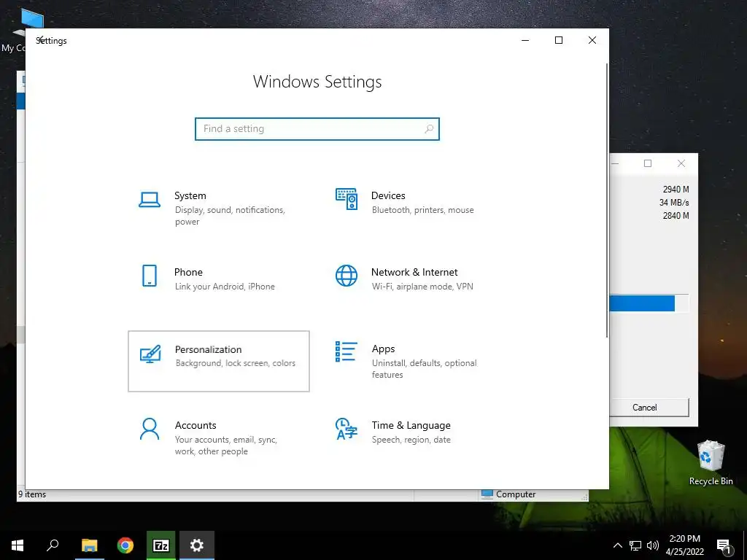Show hidden system tray icons
Image resolution: width=747 pixels, height=560 pixels.
pos(617,545)
